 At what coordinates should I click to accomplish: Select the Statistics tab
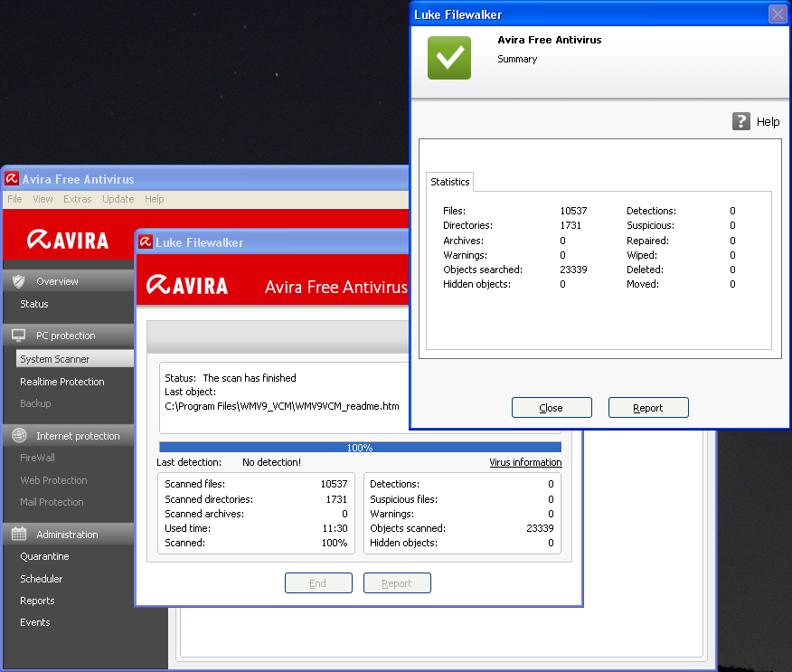pos(449,182)
